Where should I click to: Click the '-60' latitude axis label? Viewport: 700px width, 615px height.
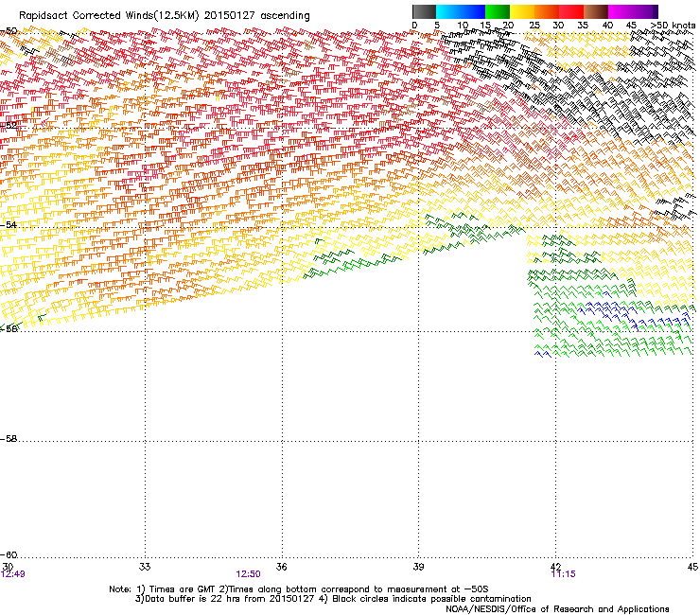9,555
